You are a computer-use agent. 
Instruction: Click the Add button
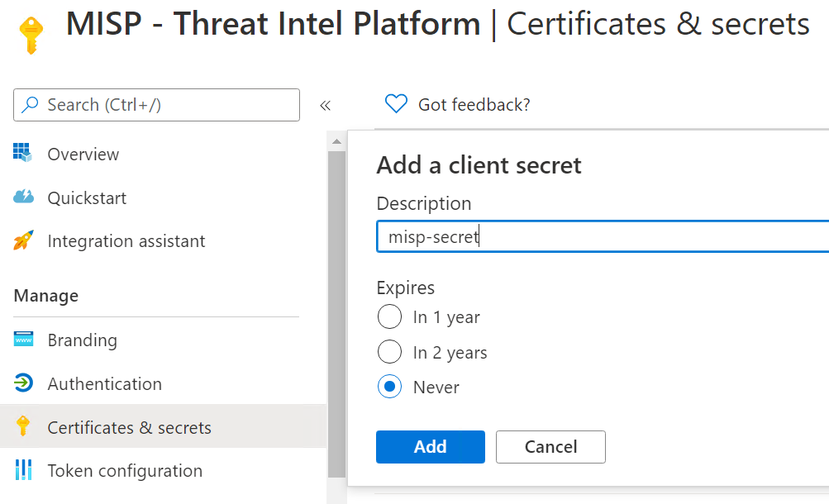pos(431,447)
